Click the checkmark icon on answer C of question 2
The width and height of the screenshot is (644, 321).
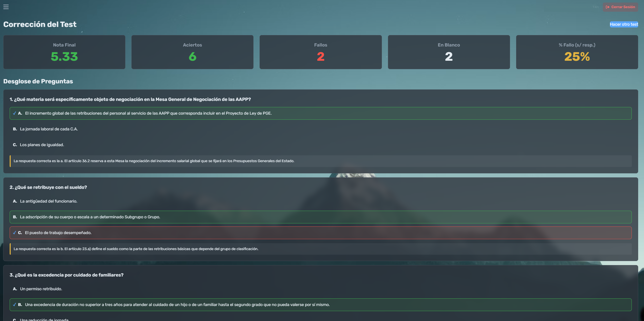(x=14, y=233)
